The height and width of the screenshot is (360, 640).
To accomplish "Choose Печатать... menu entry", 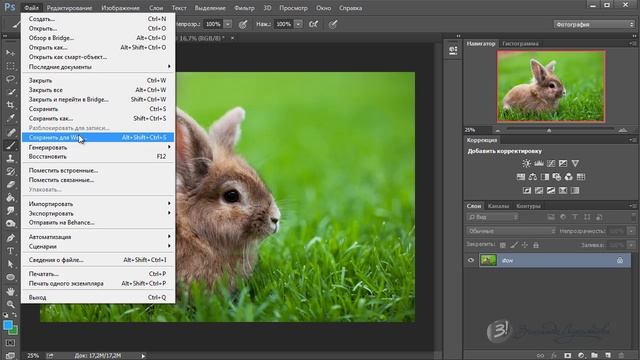I will [98, 273].
